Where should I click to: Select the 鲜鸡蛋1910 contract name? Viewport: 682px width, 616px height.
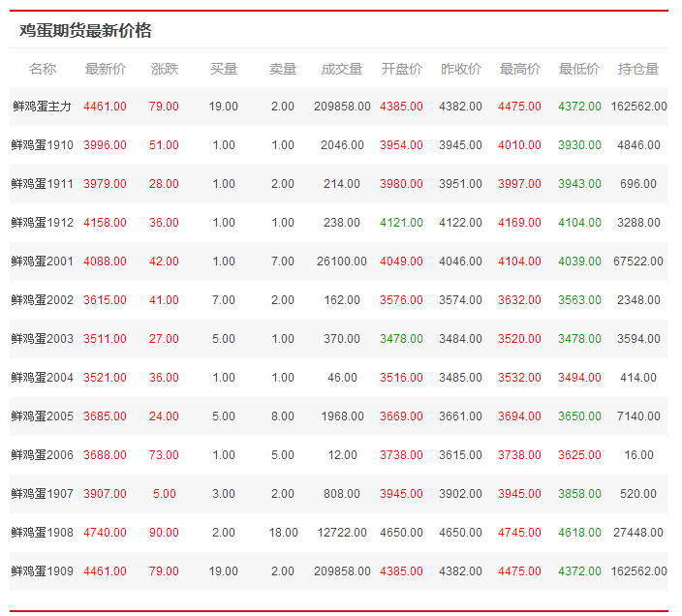[42, 145]
